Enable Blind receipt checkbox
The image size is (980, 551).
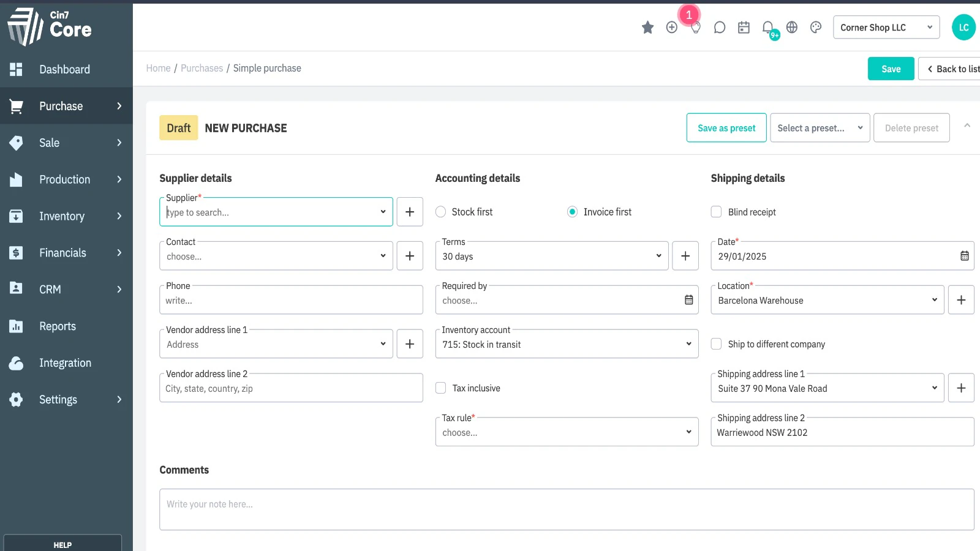716,212
